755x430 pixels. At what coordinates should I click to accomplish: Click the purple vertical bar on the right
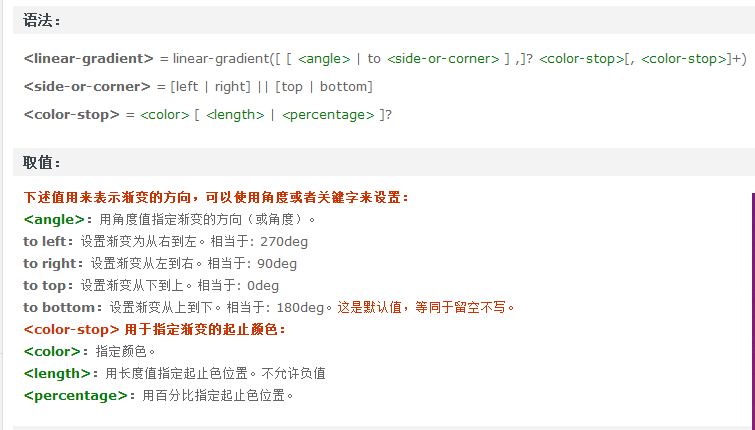tap(752, 300)
